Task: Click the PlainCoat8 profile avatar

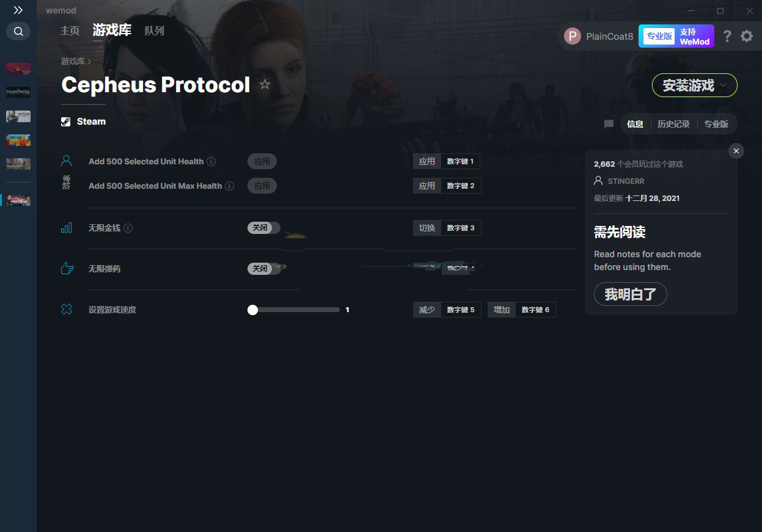Action: point(573,36)
